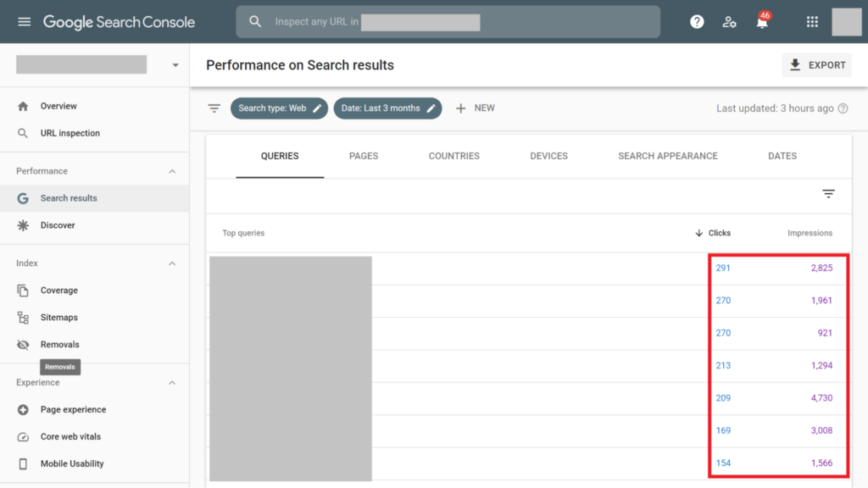Click the plus icon for NEW filter
Image resolution: width=868 pixels, height=488 pixels.
pos(460,108)
